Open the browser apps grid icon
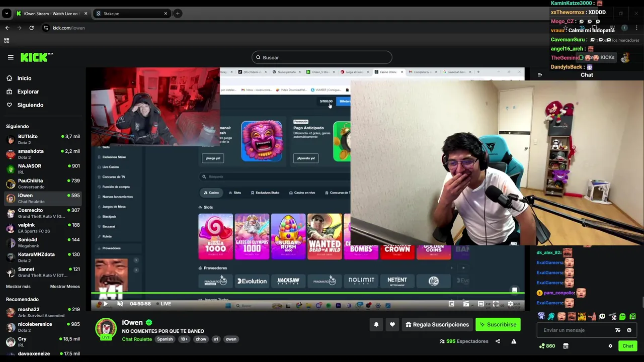The image size is (644, 362). pyautogui.click(x=7, y=40)
